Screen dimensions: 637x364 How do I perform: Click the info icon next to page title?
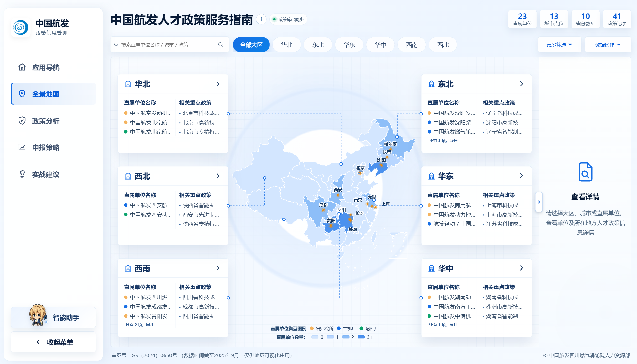point(261,19)
